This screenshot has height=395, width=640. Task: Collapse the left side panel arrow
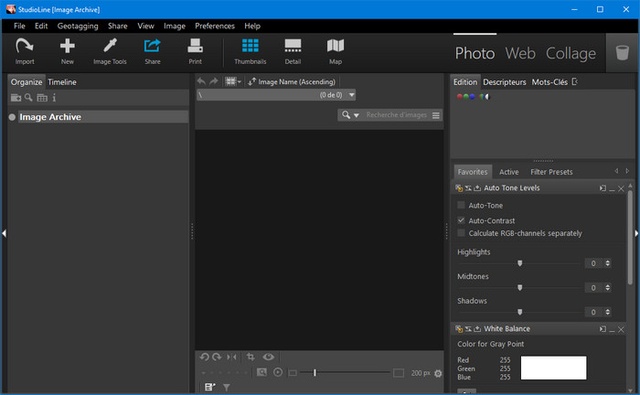(4, 233)
